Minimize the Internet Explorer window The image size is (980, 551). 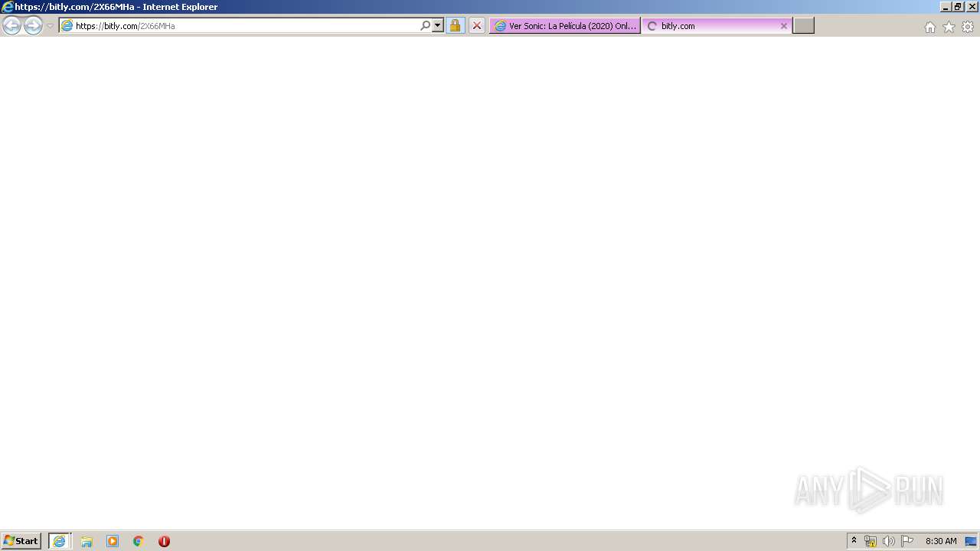[x=946, y=7]
